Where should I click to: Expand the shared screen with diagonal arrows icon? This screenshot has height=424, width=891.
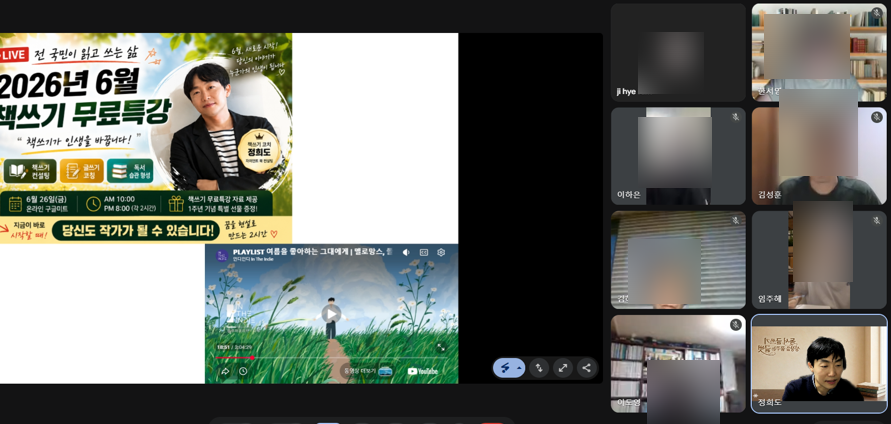pyautogui.click(x=563, y=368)
